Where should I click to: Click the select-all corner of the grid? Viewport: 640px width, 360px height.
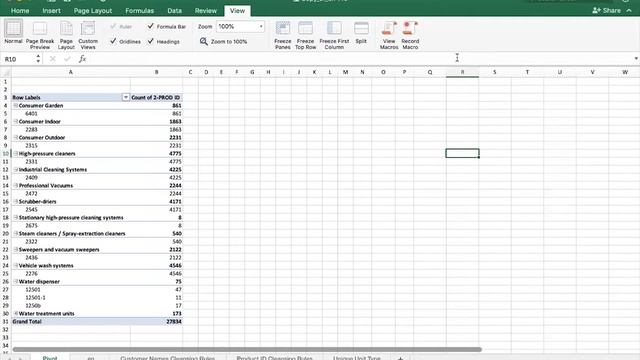(6, 73)
